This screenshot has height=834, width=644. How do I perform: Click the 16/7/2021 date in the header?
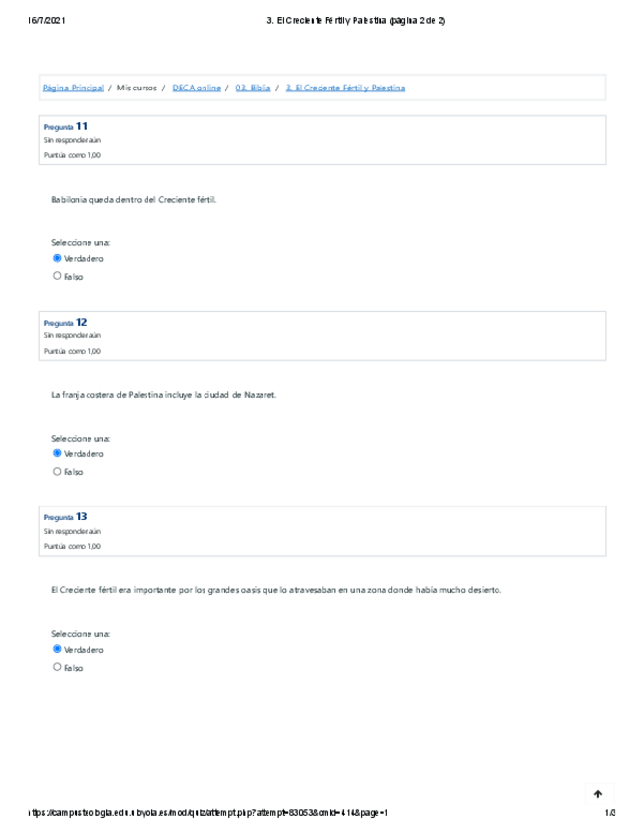point(47,20)
